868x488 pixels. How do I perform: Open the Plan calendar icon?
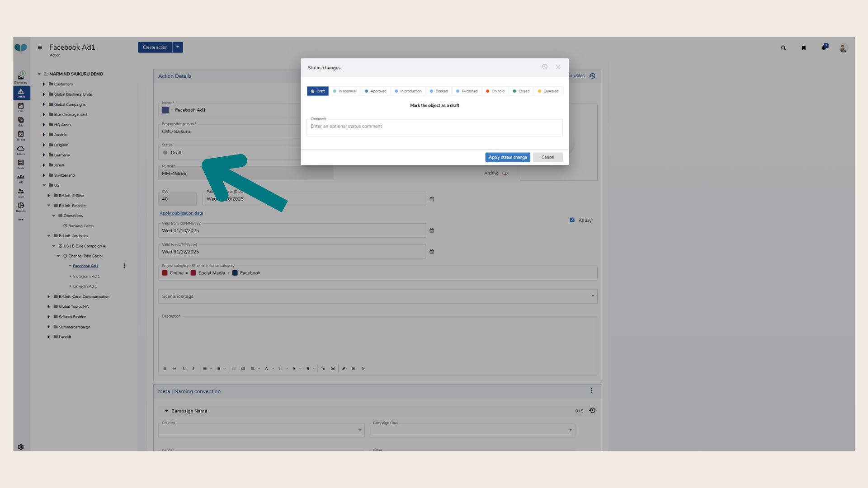coord(21,106)
